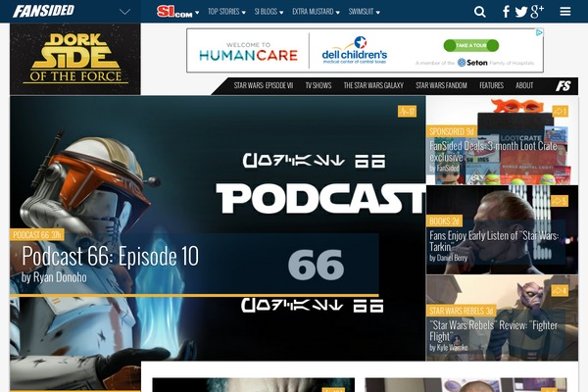
Task: Click the Take a Tour ad button
Action: 471,46
